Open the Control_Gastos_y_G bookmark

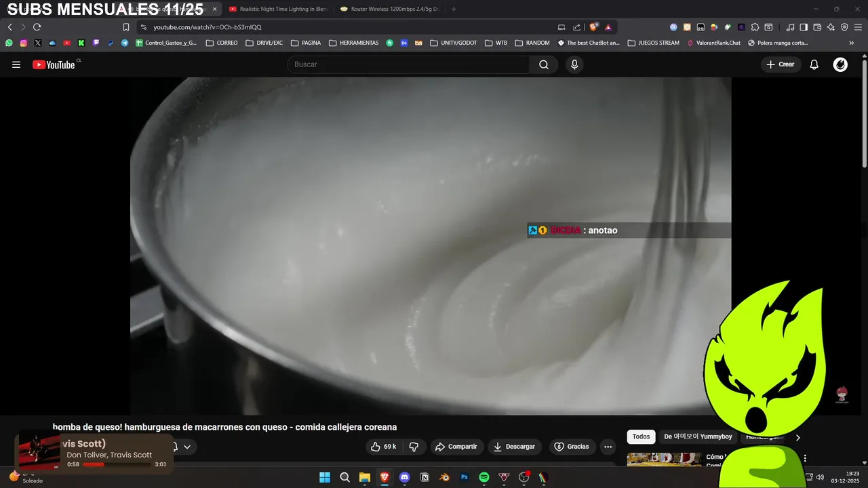coord(166,43)
